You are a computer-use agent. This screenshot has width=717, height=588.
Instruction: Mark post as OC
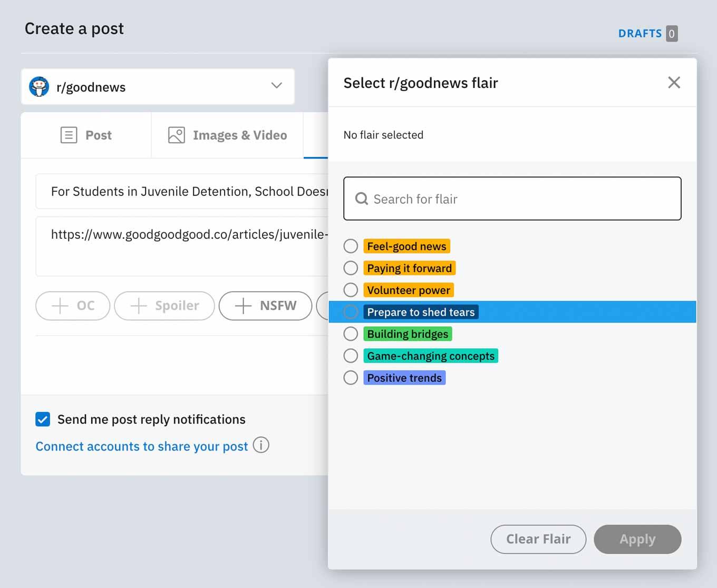pos(73,306)
